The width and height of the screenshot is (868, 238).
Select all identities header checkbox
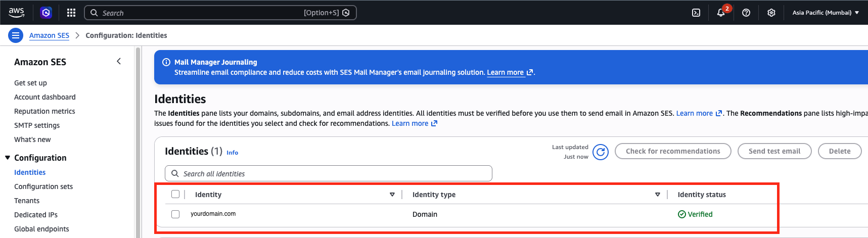pyautogui.click(x=175, y=194)
